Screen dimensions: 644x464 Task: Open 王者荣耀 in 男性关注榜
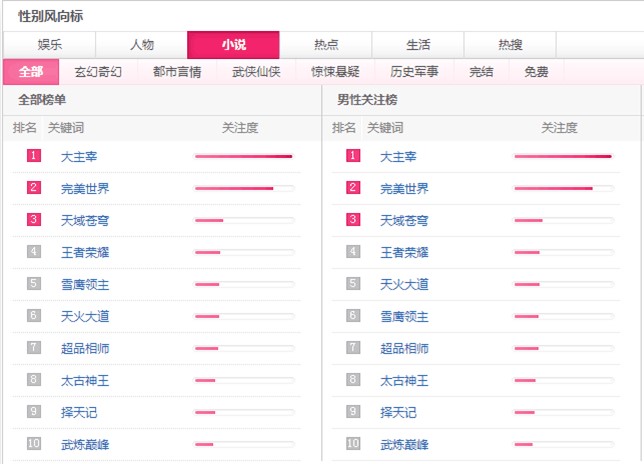404,253
